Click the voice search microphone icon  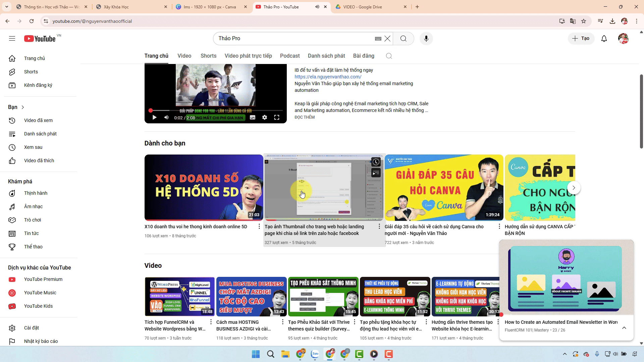426,39
